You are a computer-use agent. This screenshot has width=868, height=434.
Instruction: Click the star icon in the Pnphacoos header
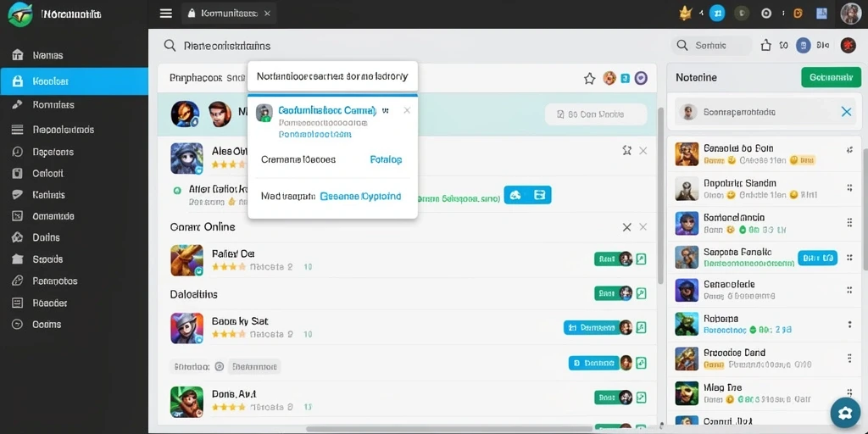pos(590,79)
